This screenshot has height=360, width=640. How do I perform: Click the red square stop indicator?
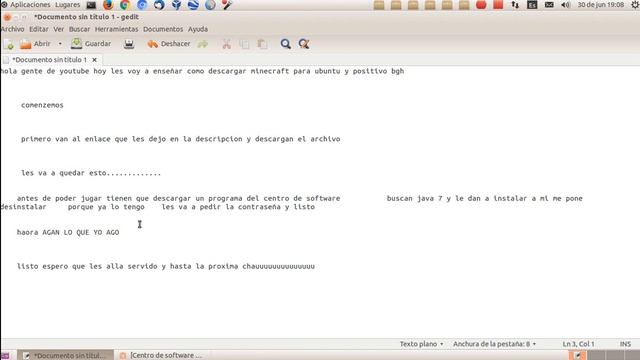[x=498, y=5]
